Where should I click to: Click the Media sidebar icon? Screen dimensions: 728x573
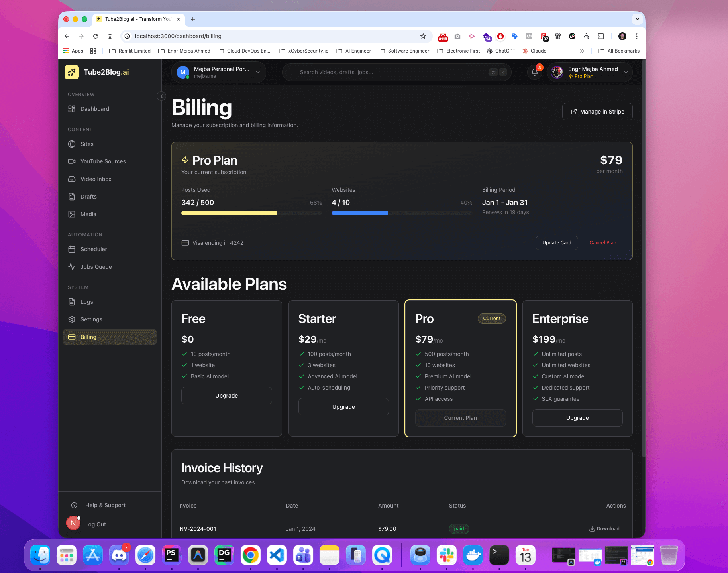(x=72, y=214)
